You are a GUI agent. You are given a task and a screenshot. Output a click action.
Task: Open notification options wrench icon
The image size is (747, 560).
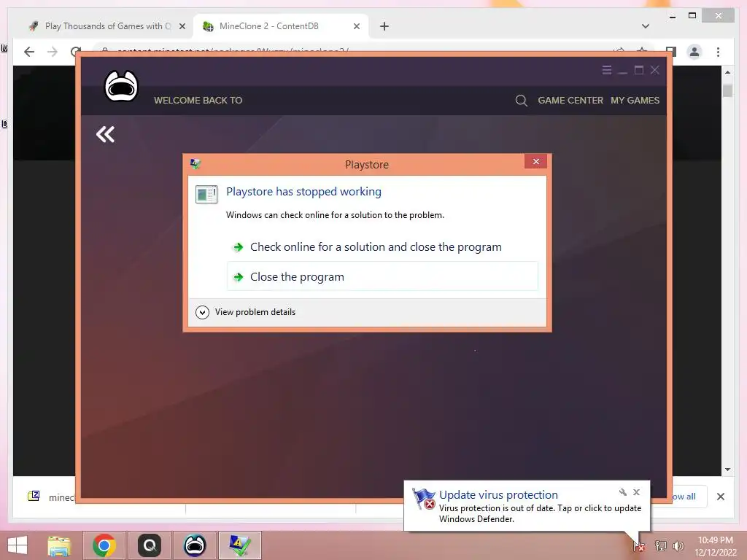point(623,492)
